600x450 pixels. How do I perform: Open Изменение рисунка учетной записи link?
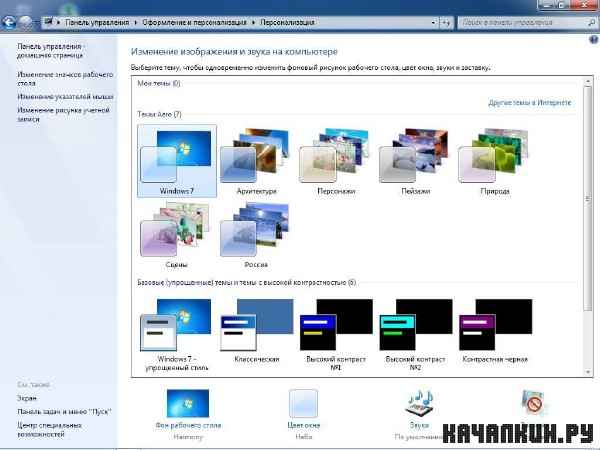point(64,114)
